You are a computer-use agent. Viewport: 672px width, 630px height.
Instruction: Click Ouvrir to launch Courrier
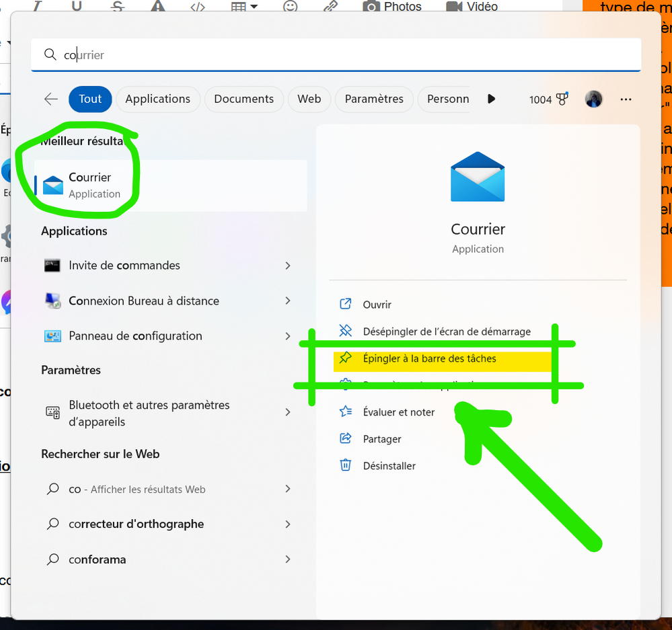[x=377, y=305]
